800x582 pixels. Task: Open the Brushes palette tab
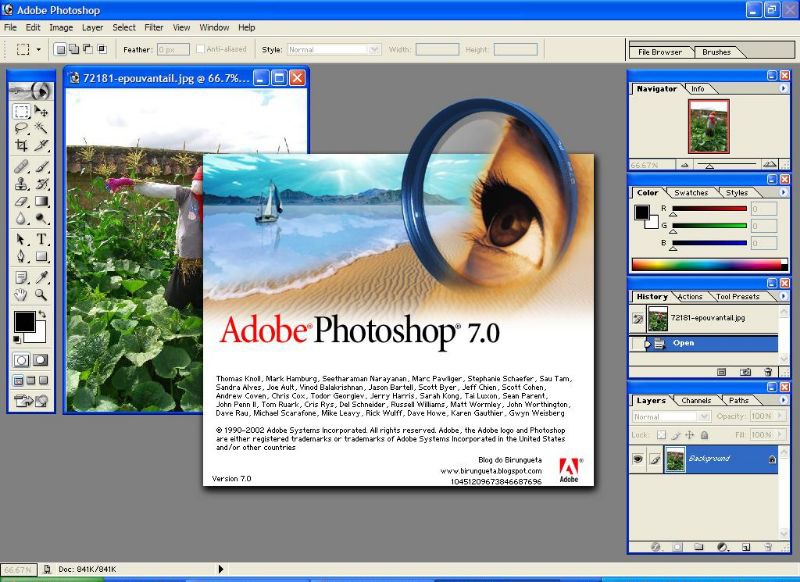pyautogui.click(x=716, y=52)
